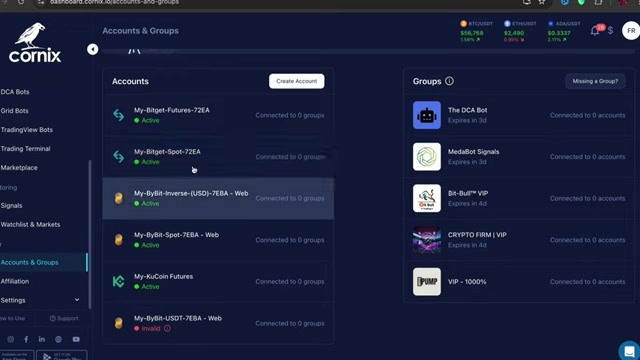
Task: Click the dollar sign currency icon
Action: [x=610, y=31]
